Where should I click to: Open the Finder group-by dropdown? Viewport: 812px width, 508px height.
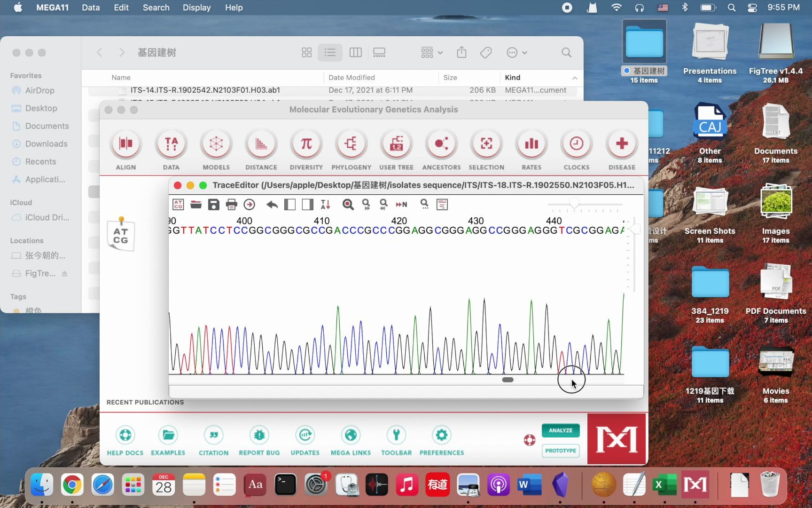pyautogui.click(x=432, y=52)
